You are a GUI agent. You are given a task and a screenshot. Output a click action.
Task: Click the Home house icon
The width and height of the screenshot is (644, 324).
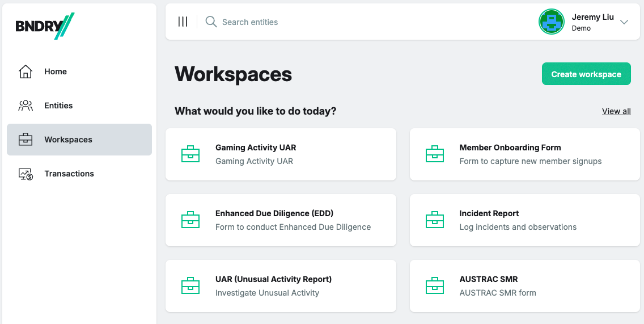26,71
